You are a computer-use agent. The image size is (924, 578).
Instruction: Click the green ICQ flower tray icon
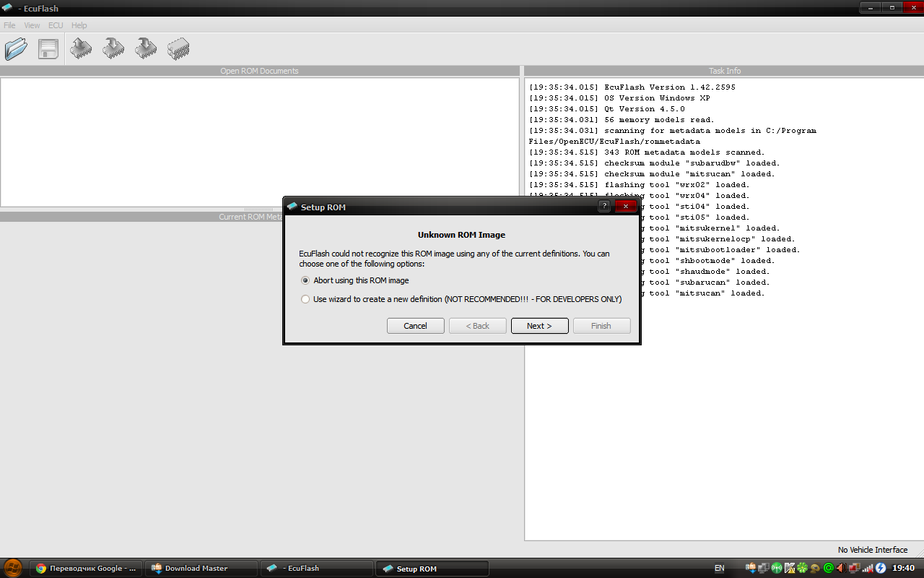803,569
